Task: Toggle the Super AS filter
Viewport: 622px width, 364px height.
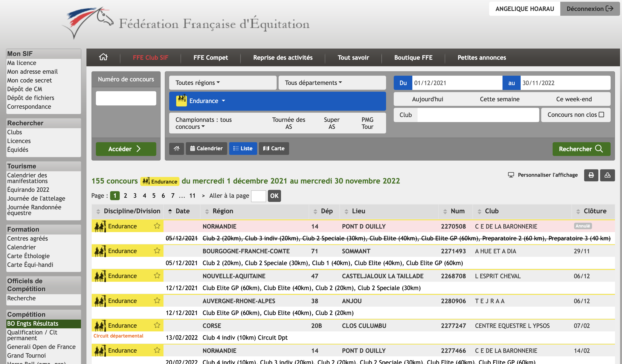Action: tap(332, 123)
